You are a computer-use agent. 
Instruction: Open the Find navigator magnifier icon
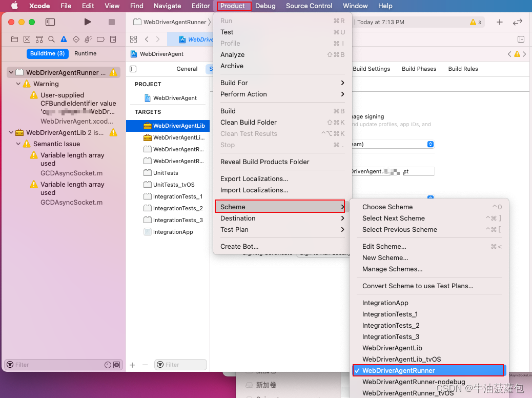click(51, 39)
